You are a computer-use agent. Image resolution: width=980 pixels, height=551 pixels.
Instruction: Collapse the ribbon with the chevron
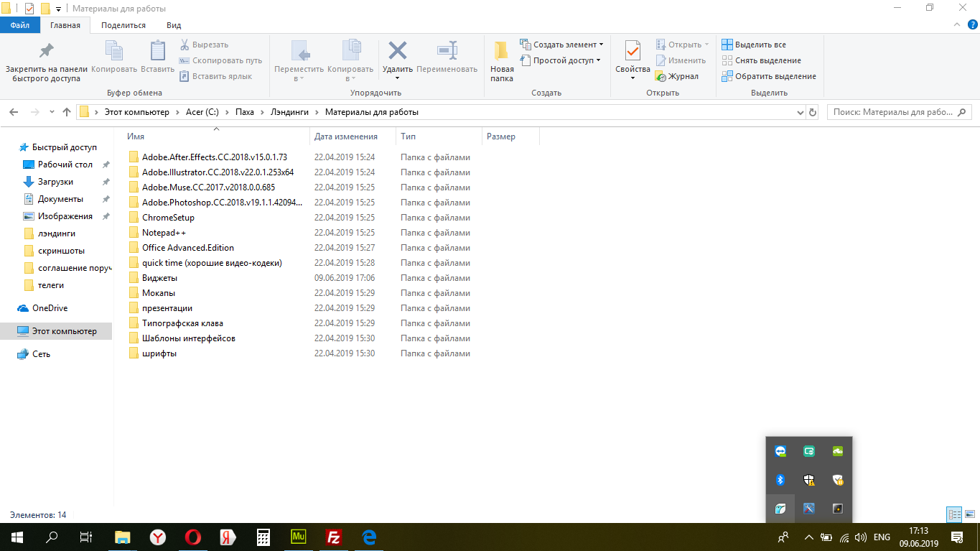956,25
